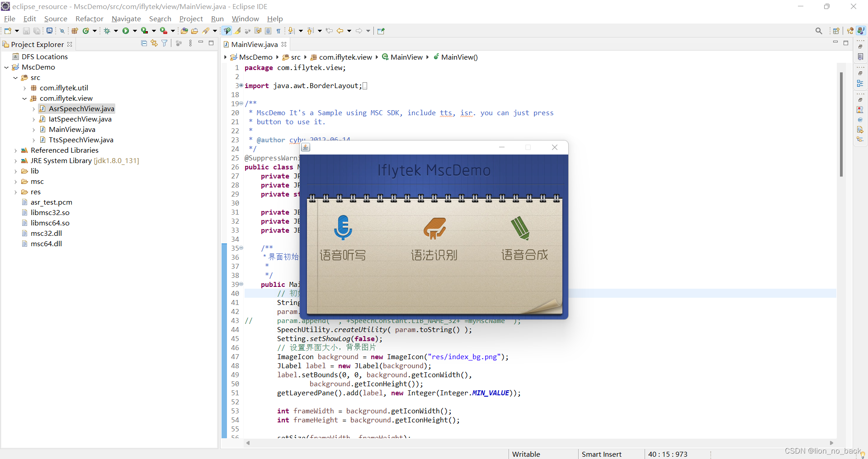The image size is (868, 459).
Task: Click the New Java Class icon
Action: (85, 31)
